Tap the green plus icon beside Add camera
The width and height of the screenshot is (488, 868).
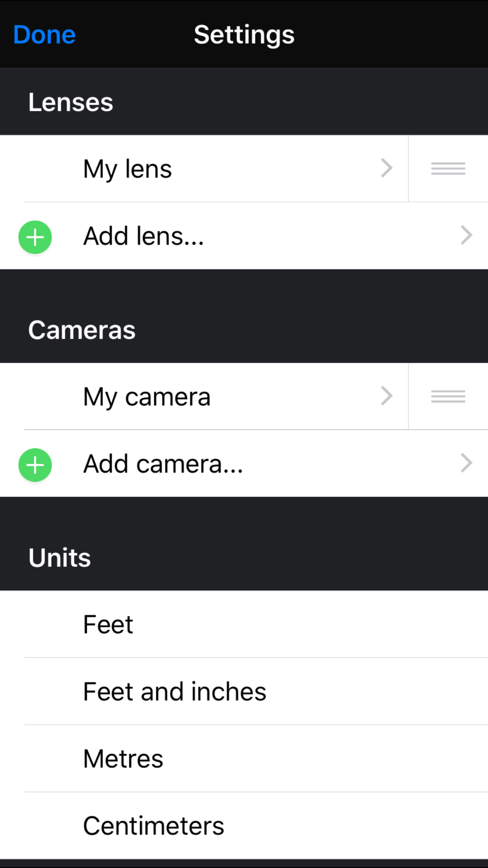pos(35,465)
